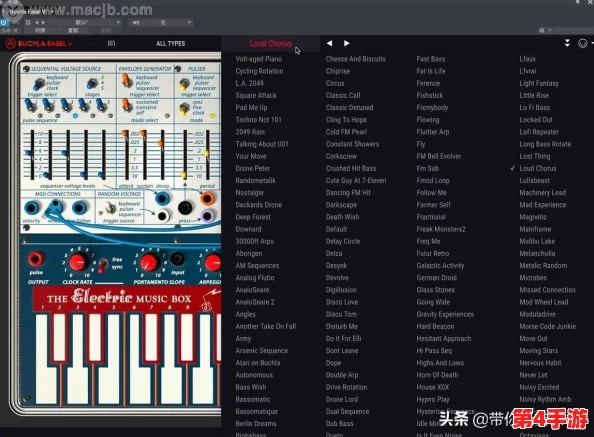
Task: Click the Arturia logo icon
Action: point(10,44)
